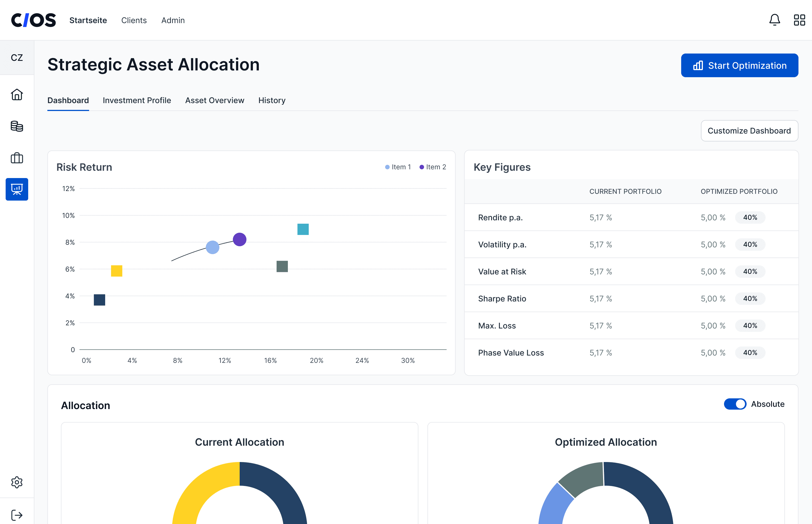Click the Volatility p.a. row label
The width and height of the screenshot is (812, 524).
coord(502,245)
